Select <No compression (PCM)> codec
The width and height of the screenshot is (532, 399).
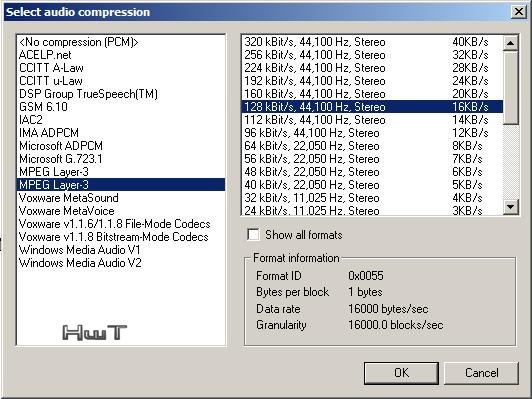pos(120,42)
